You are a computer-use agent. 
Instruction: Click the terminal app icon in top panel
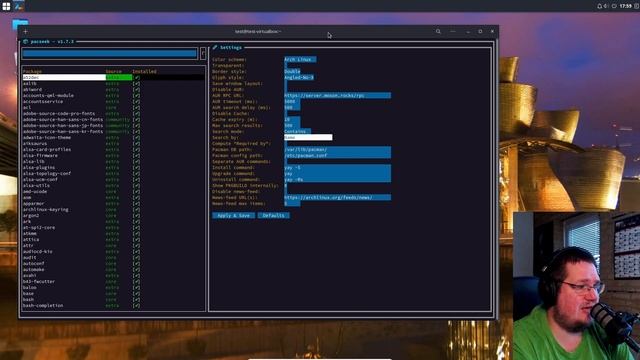(x=19, y=6)
